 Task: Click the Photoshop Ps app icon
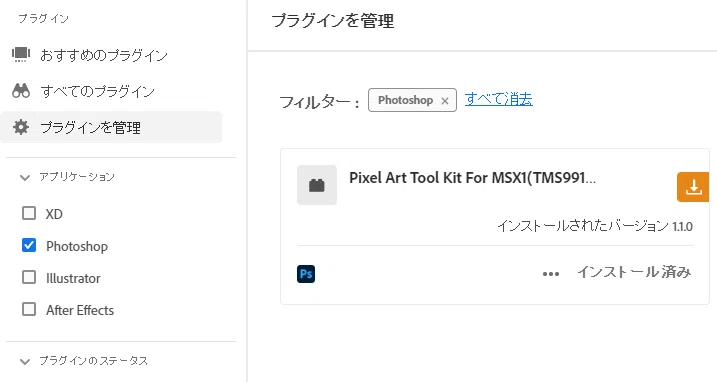(306, 274)
